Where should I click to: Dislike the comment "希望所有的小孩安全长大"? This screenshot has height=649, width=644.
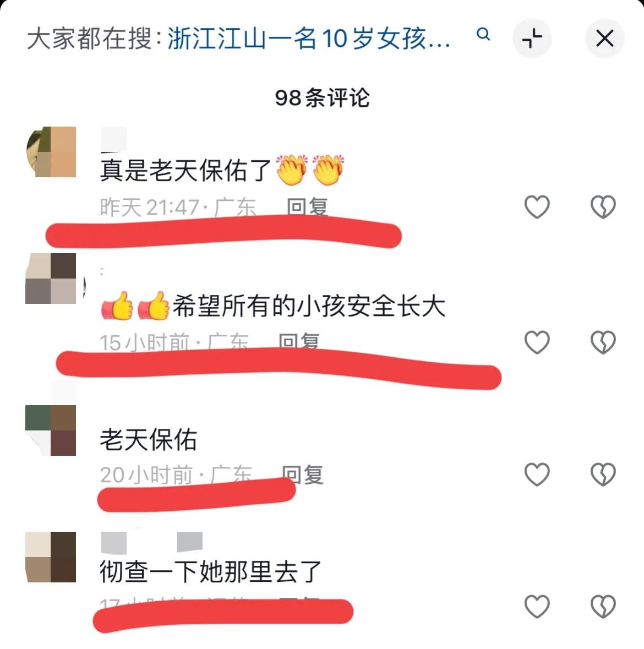pyautogui.click(x=603, y=342)
